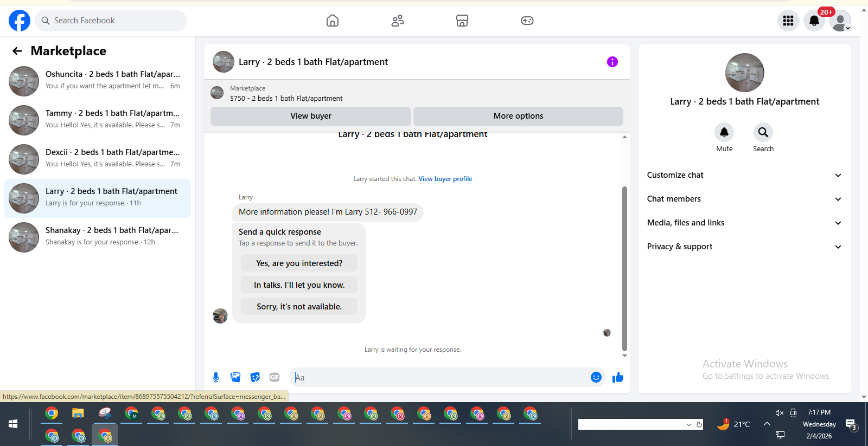Open the Windows notification center icon
The height and width of the screenshot is (446, 868).
(x=851, y=425)
